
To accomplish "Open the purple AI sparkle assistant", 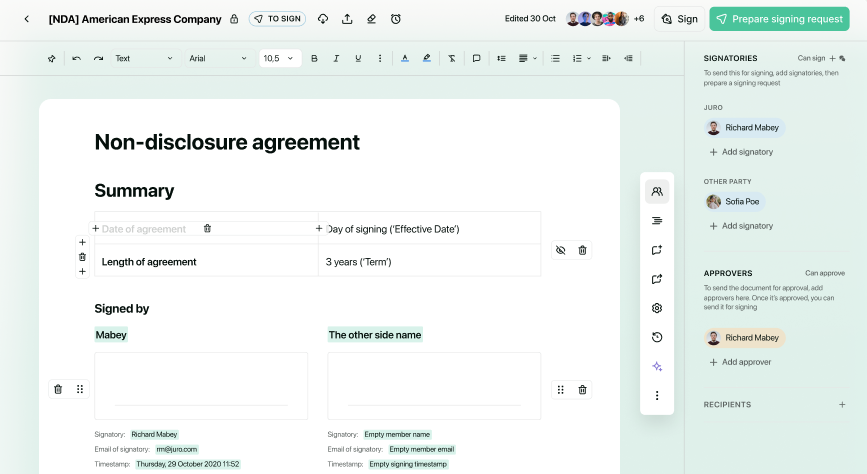I will pos(657,366).
